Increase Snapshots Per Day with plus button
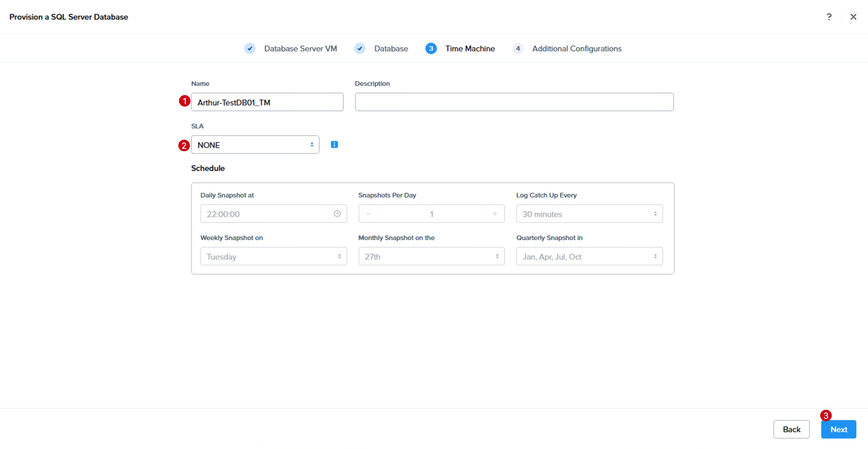Screen dimensions: 868x449 (x=495, y=213)
